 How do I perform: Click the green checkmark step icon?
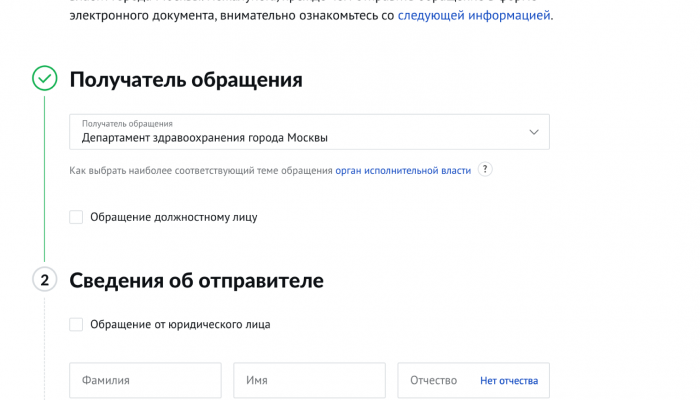click(x=45, y=79)
